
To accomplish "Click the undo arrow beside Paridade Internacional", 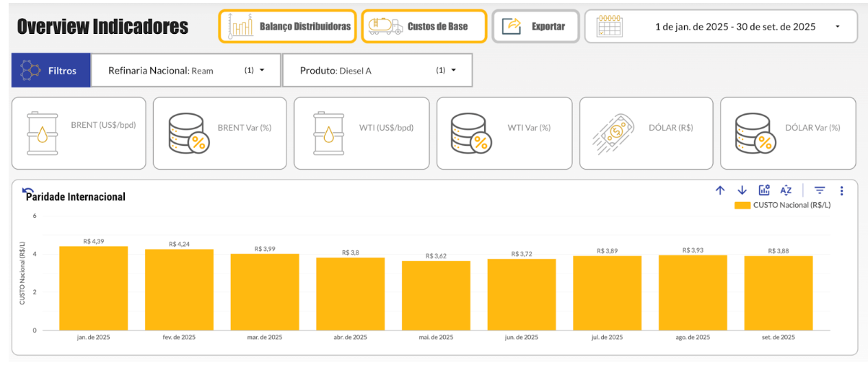I will point(28,191).
